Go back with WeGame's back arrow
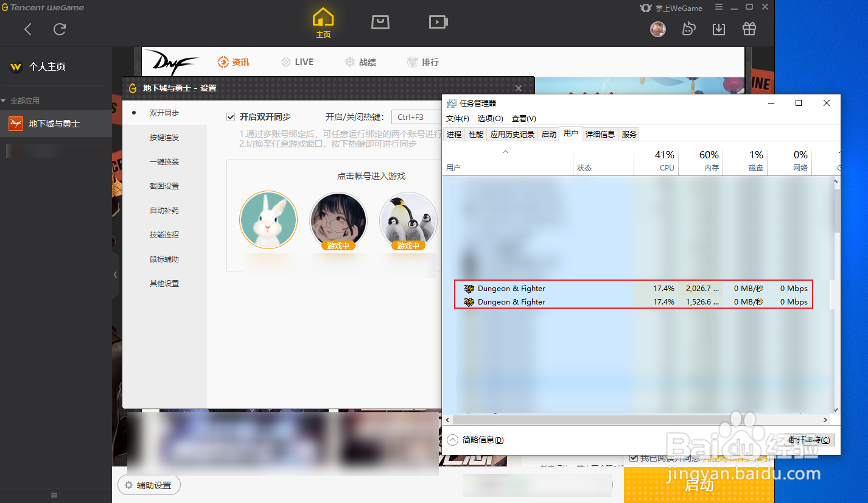Image resolution: width=868 pixels, height=503 pixels. pyautogui.click(x=28, y=29)
